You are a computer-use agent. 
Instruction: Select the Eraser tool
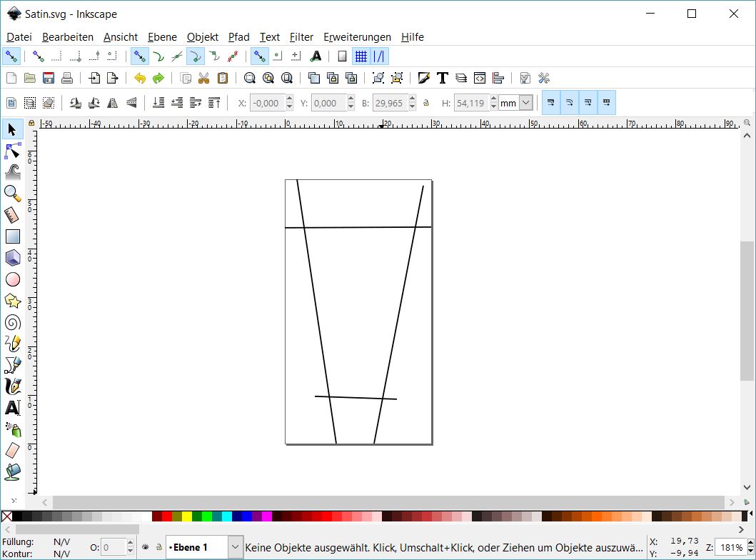pos(13,451)
